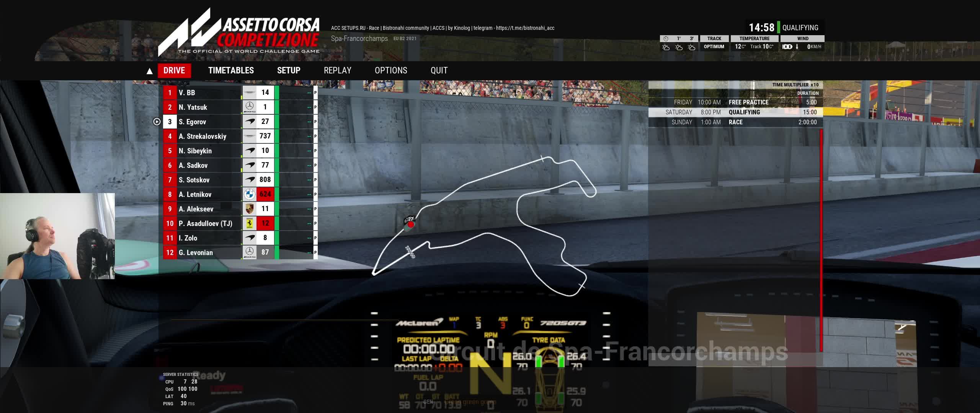
Task: Open the REPLAY menu item
Action: click(x=337, y=70)
